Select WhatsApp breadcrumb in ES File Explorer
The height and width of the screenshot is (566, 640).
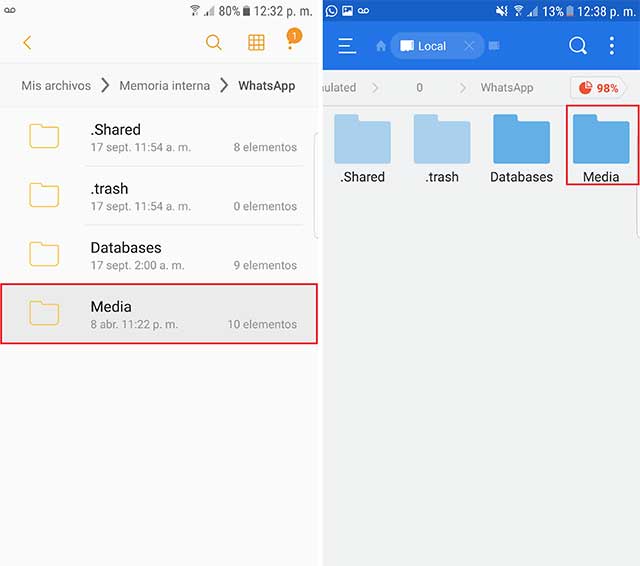[507, 88]
